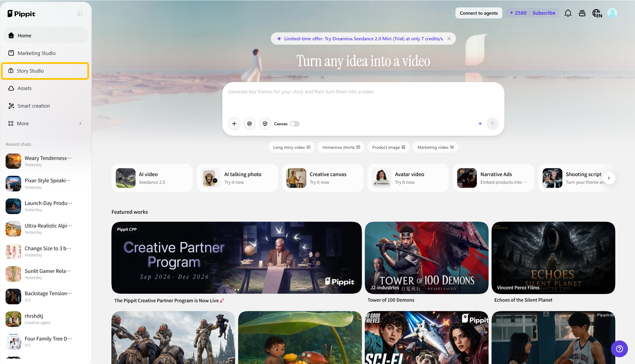Click the Echoes of the Silent Planet caption
The height and width of the screenshot is (364, 635).
point(523,300)
